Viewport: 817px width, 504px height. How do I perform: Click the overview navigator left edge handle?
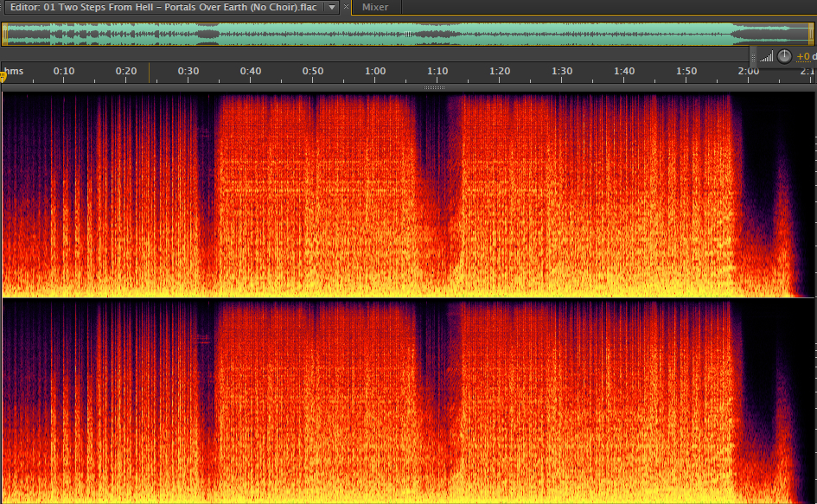[x=4, y=35]
